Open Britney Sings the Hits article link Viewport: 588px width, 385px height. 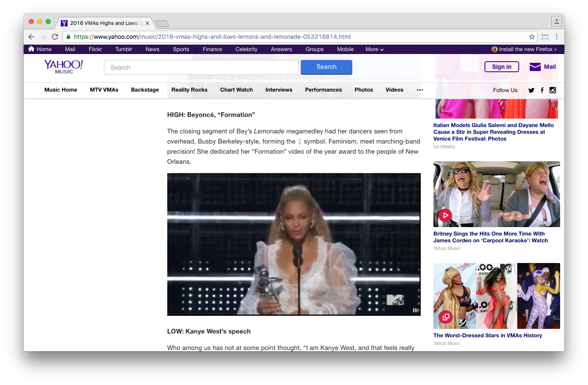click(490, 237)
